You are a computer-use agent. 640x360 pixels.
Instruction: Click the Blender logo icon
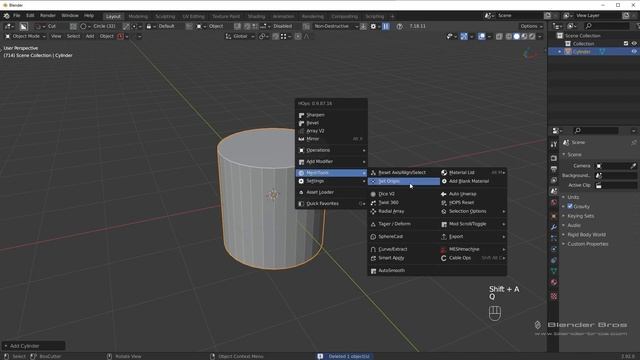tap(7, 16)
